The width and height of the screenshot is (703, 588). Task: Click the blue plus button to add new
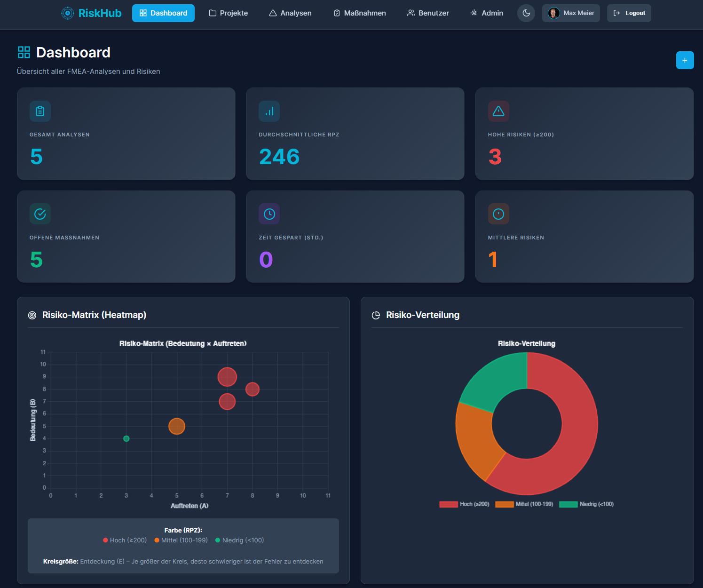pyautogui.click(x=685, y=60)
